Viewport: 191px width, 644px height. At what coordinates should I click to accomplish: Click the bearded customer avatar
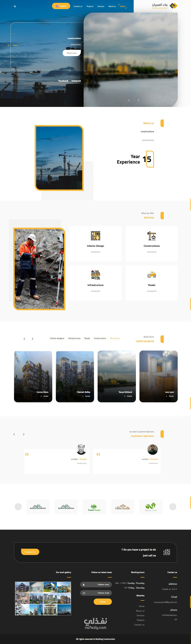click(x=81, y=449)
